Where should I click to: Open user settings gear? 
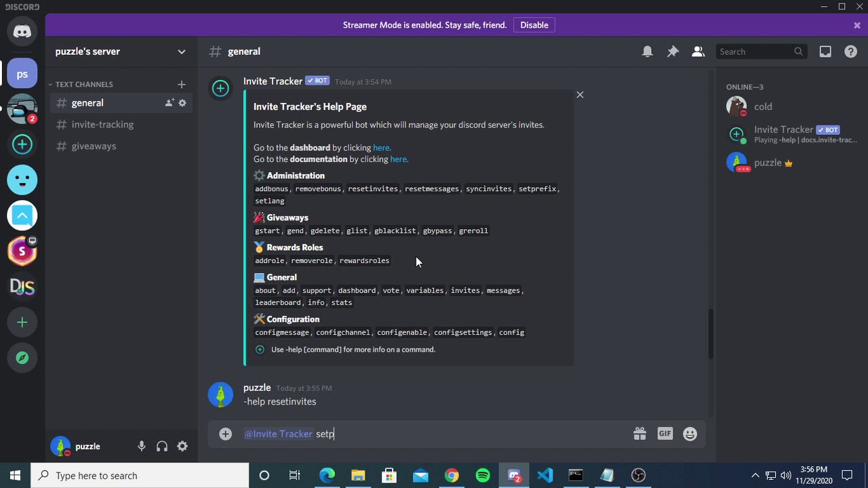click(182, 446)
